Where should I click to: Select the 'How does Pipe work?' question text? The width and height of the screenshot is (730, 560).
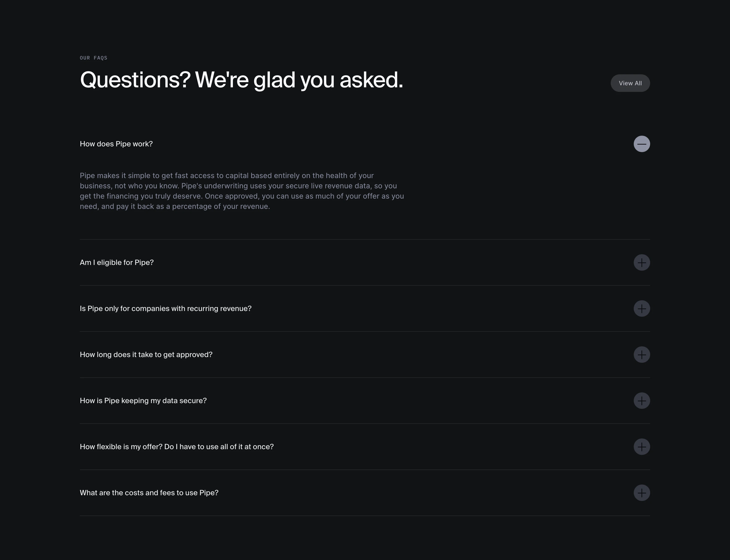coord(116,144)
